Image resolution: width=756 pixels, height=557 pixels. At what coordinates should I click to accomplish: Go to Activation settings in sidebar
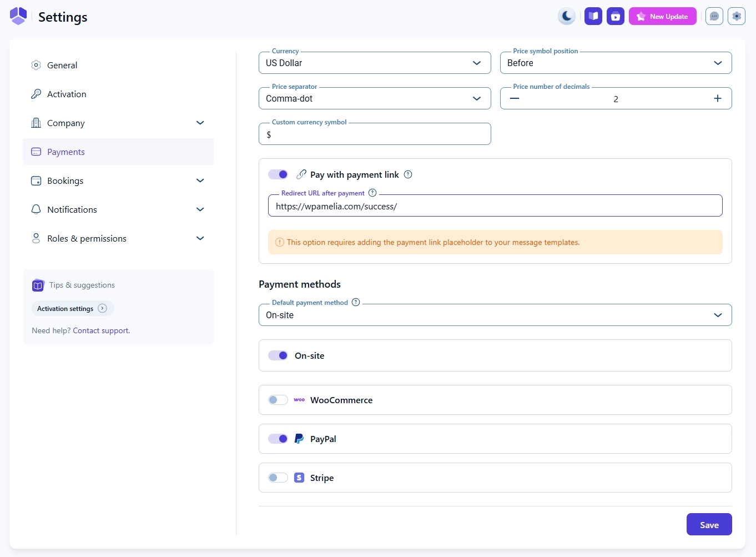[67, 94]
